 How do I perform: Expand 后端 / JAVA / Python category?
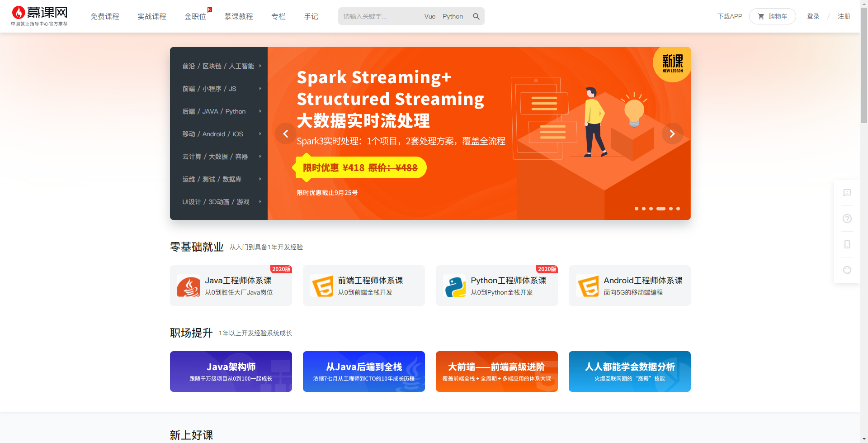coord(219,111)
